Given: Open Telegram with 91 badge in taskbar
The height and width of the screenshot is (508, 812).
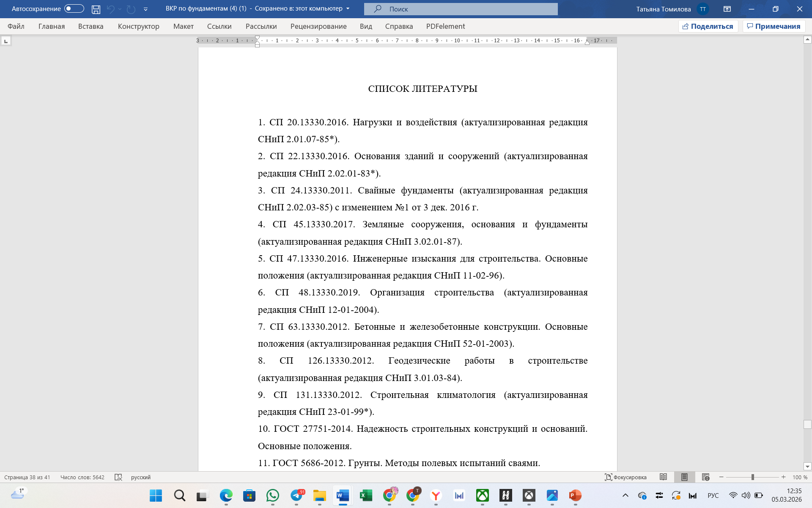Looking at the screenshot, I should point(297,495).
